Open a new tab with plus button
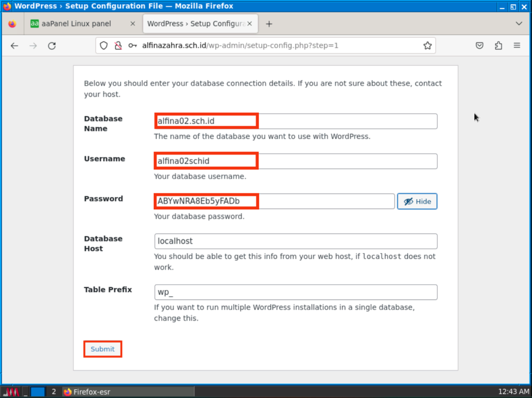The image size is (532, 398). click(x=269, y=24)
